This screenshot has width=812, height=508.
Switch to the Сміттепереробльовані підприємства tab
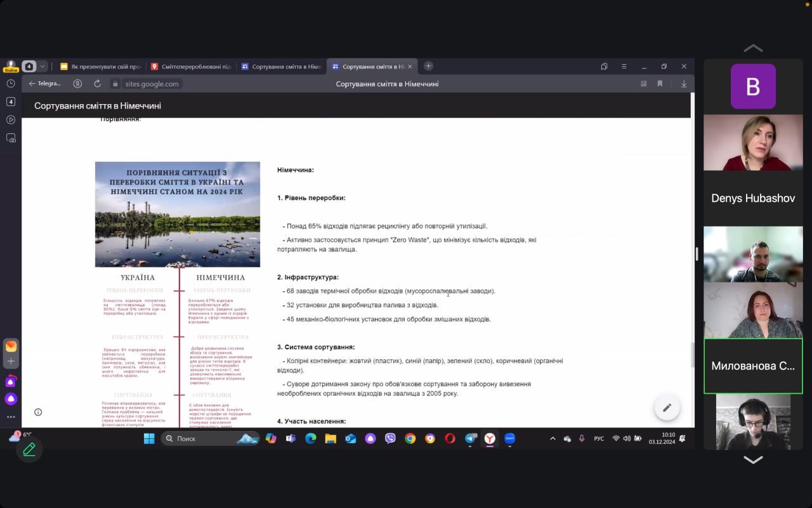click(190, 67)
